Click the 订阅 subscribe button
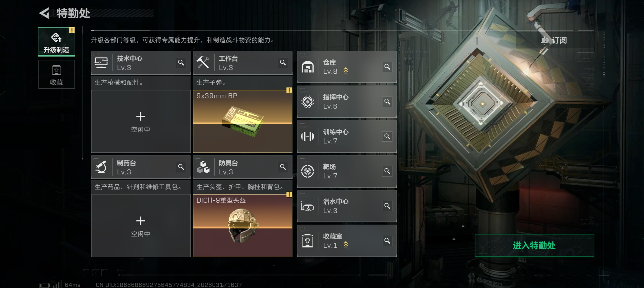 tap(554, 40)
